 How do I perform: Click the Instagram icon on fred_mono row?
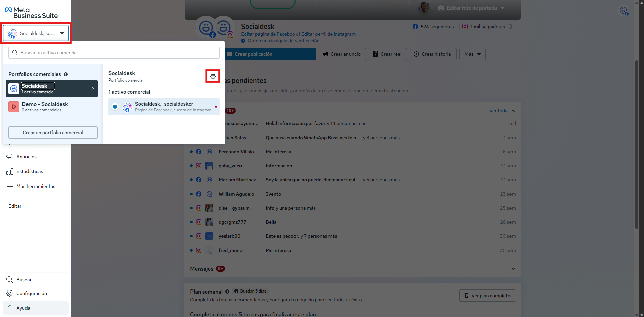point(199,250)
